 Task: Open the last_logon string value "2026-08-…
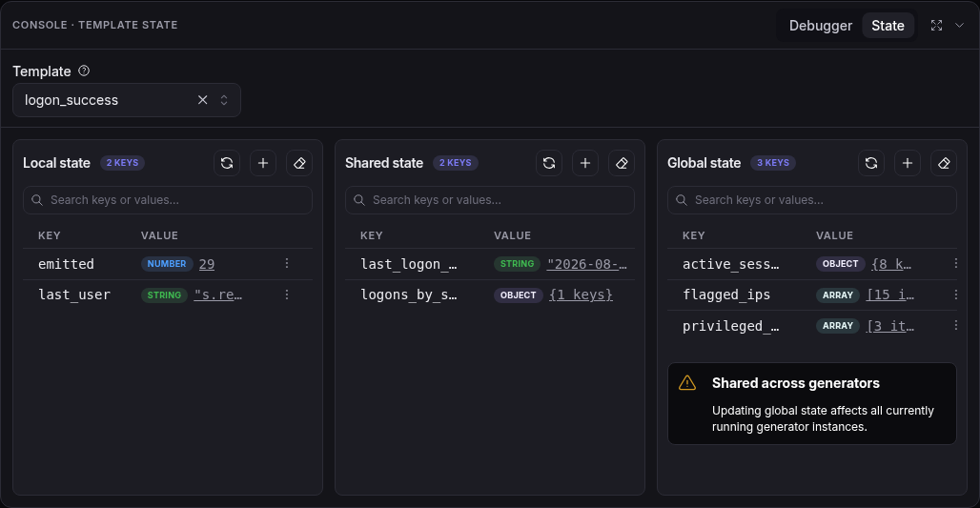pyautogui.click(x=587, y=264)
